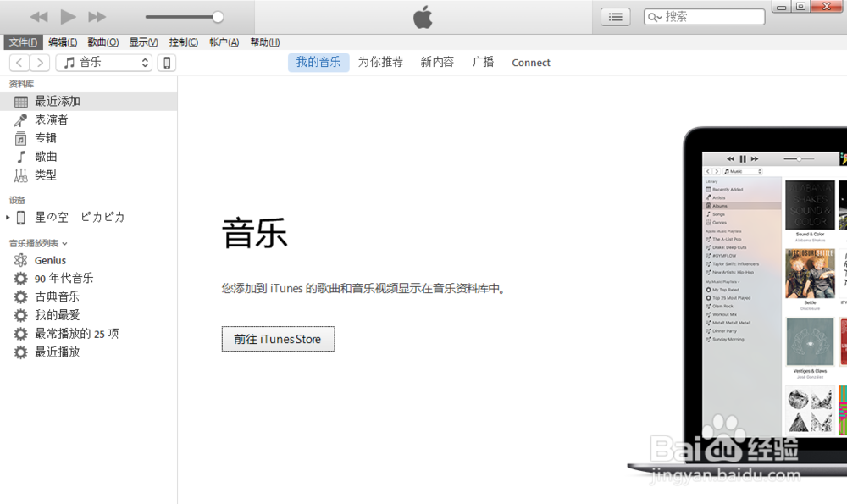Go forward with the right arrow button
The width and height of the screenshot is (847, 504).
click(40, 63)
